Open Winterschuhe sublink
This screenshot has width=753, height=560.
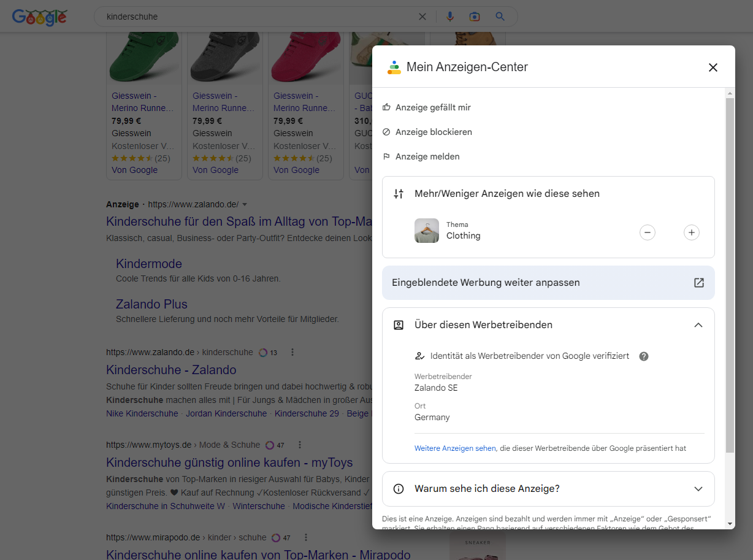[259, 506]
